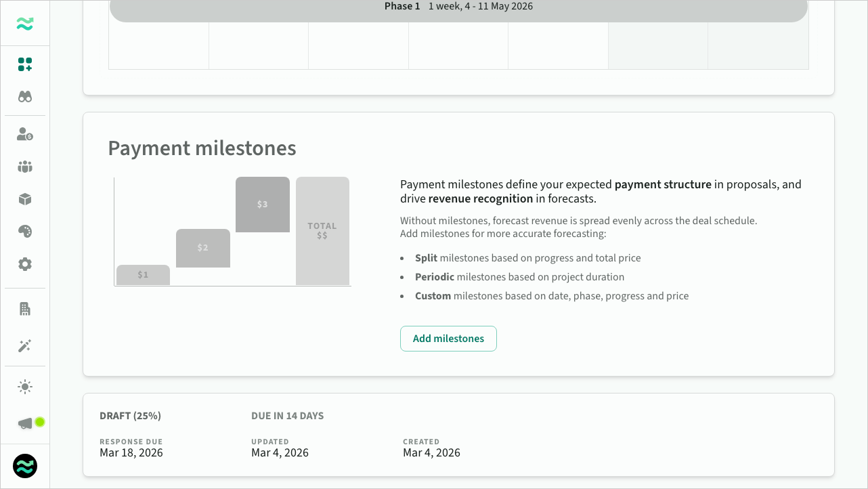Click the $3 milestone bar in chart

pos(263,205)
